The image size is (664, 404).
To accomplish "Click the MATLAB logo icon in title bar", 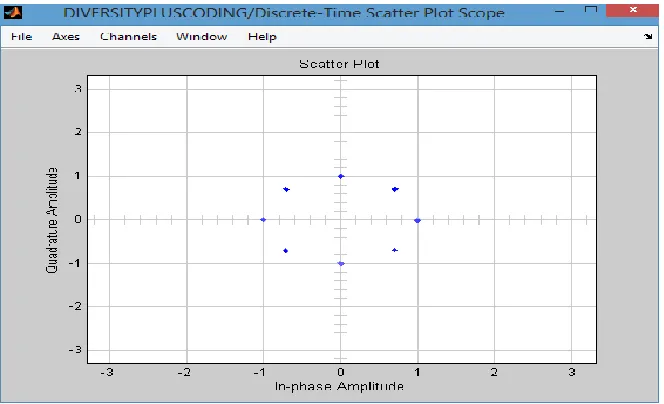I will tap(13, 13).
